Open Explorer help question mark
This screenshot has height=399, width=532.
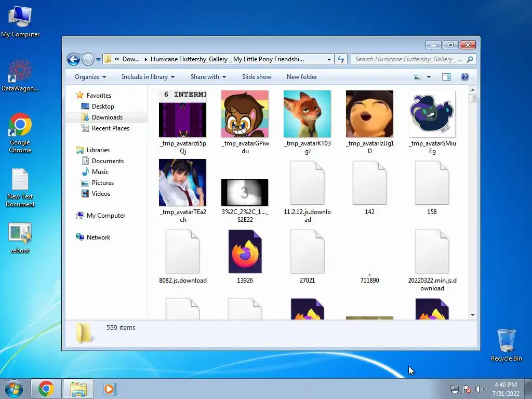(x=465, y=77)
